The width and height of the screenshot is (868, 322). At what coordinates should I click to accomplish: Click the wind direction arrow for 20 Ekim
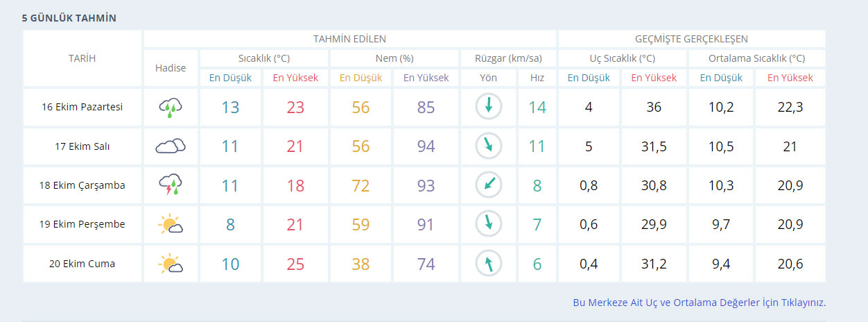(x=488, y=264)
